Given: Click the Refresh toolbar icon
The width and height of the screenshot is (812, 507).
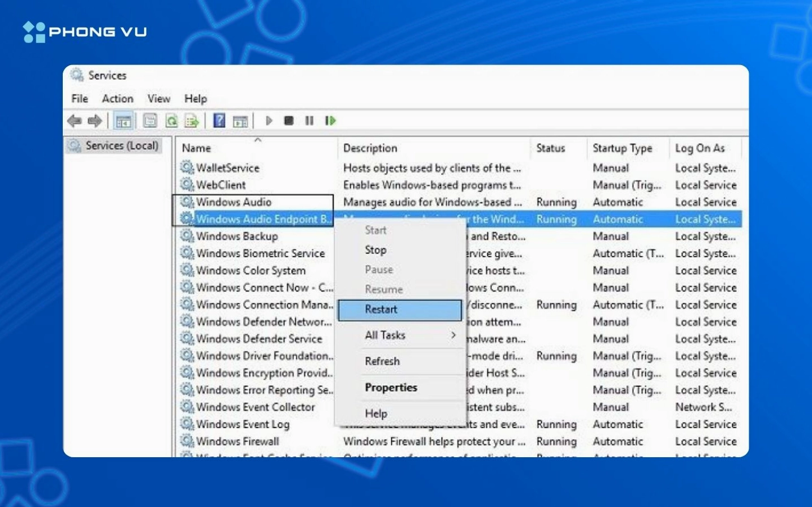Looking at the screenshot, I should tap(171, 121).
